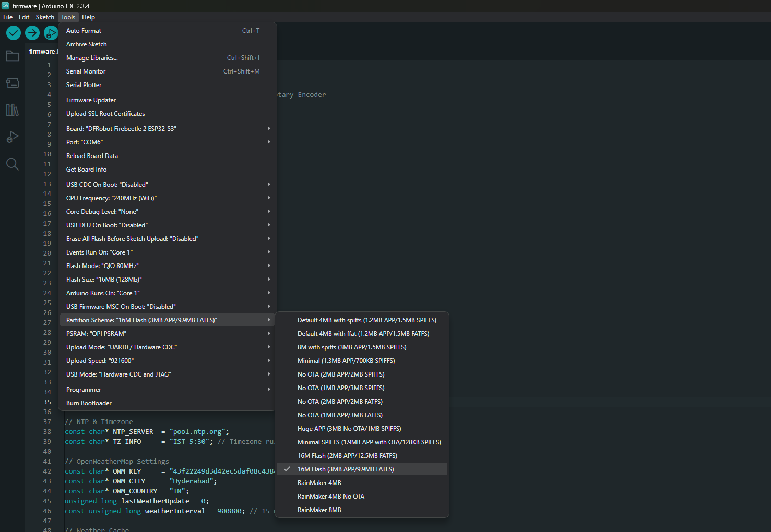Click Get Board Info
The width and height of the screenshot is (771, 532).
pos(168,170)
